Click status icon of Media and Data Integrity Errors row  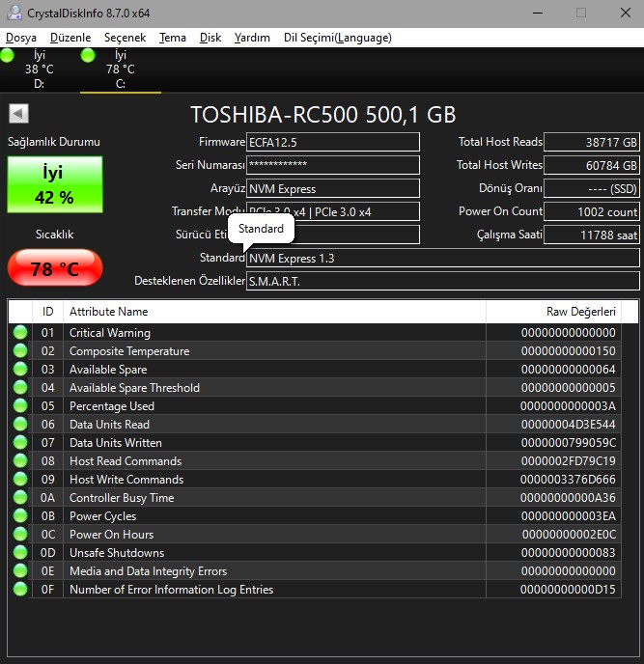(x=20, y=570)
